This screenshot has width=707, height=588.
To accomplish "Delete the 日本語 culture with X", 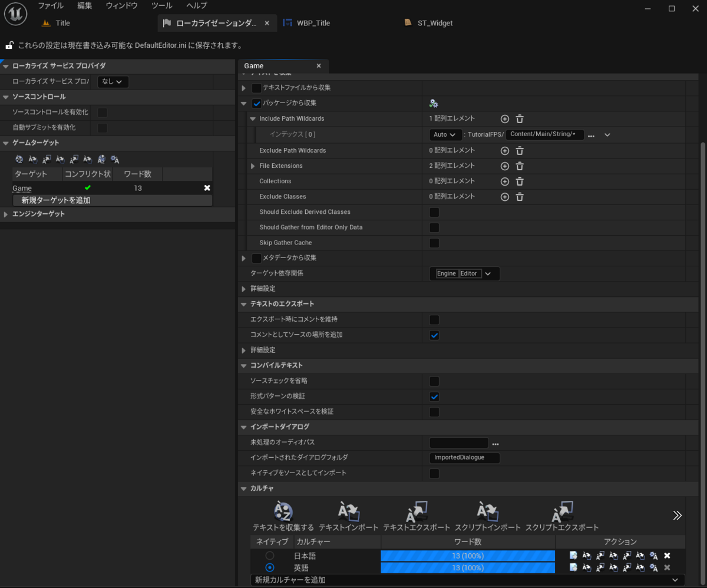I will pyautogui.click(x=667, y=556).
